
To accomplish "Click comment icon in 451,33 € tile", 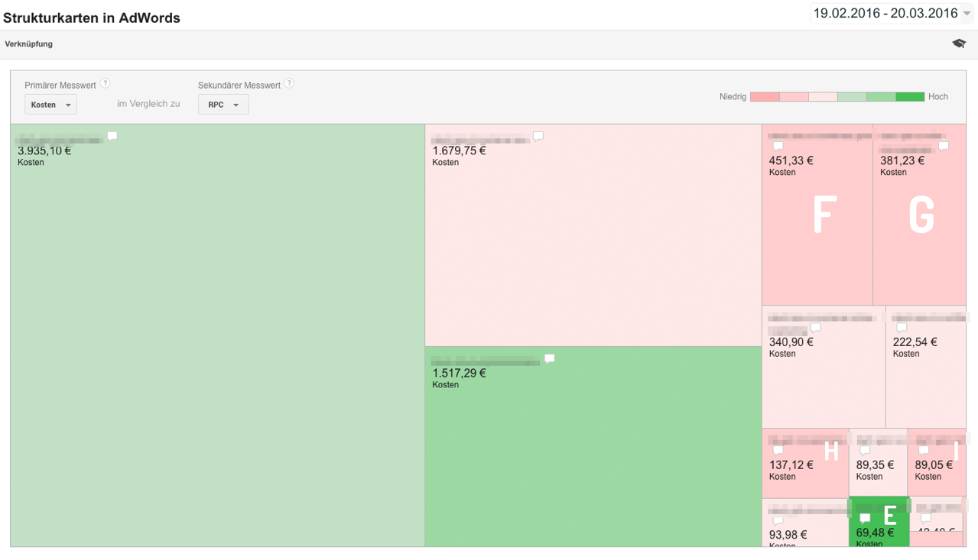I will [778, 146].
